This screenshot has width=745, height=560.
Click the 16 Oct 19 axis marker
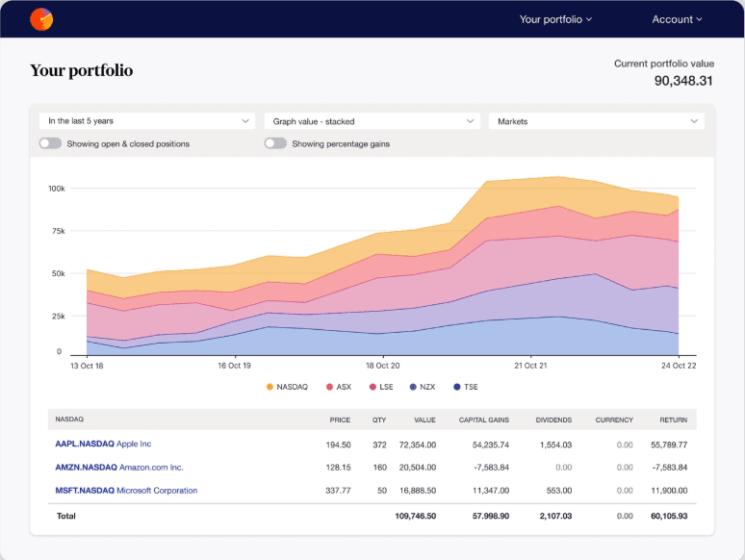tap(234, 366)
